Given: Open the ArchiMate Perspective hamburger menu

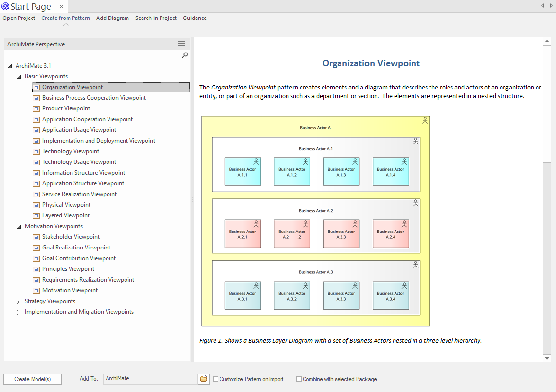Looking at the screenshot, I should (181, 44).
